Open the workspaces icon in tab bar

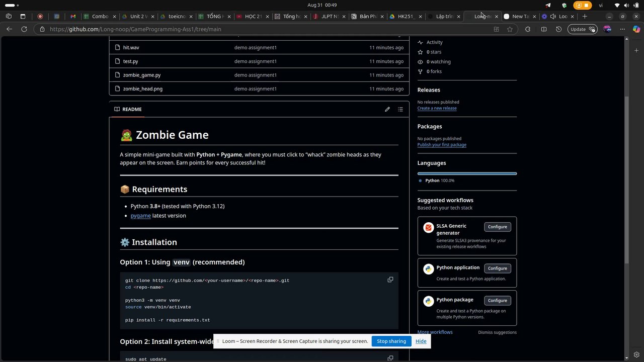[x=9, y=16]
